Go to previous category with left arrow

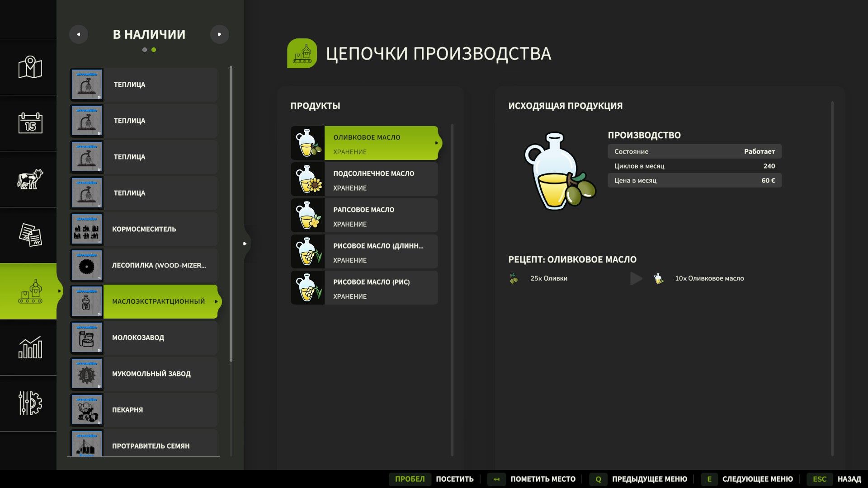pyautogui.click(x=79, y=34)
